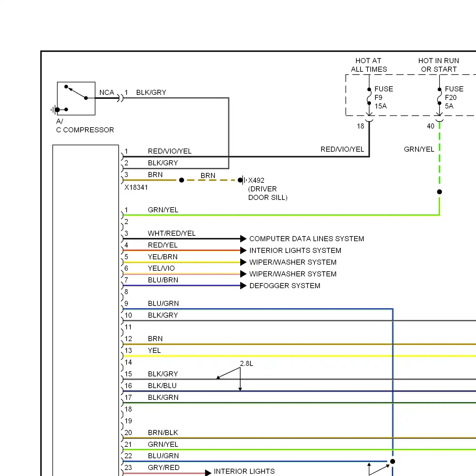Select GRN/YEL label beside the dashed green wire
Viewport: 476px width, 476px height.
click(x=419, y=149)
